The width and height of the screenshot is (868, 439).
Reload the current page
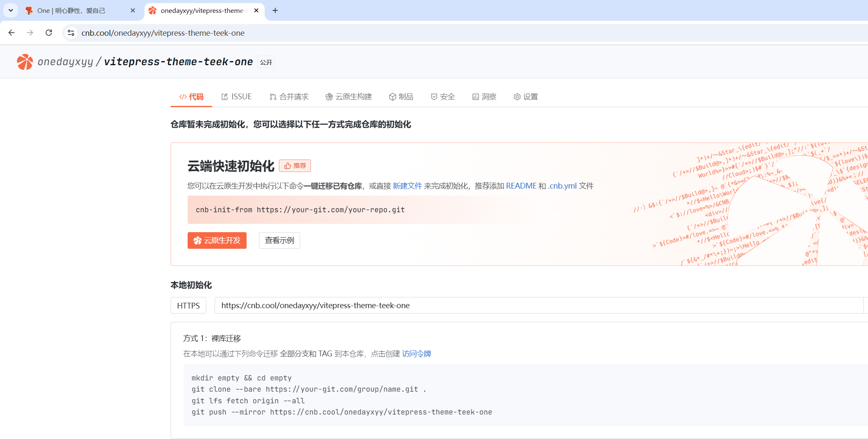click(49, 33)
